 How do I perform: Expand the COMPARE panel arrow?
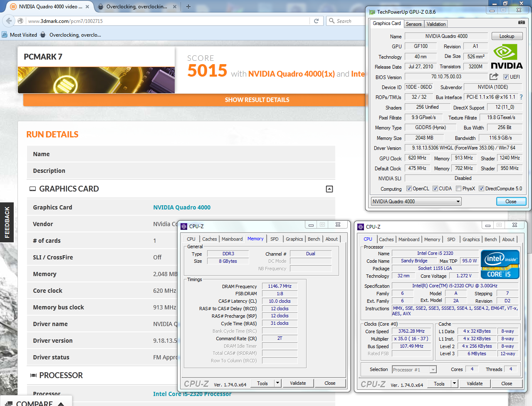pyautogui.click(x=61, y=404)
